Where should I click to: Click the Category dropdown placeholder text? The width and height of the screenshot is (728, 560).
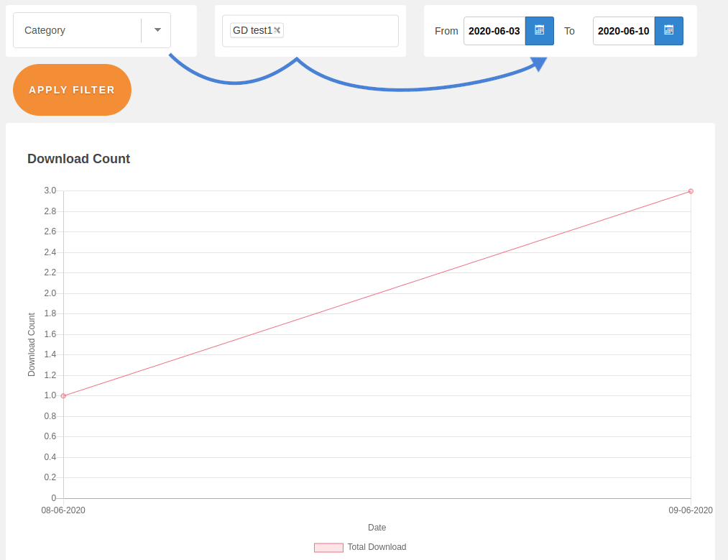(x=45, y=30)
